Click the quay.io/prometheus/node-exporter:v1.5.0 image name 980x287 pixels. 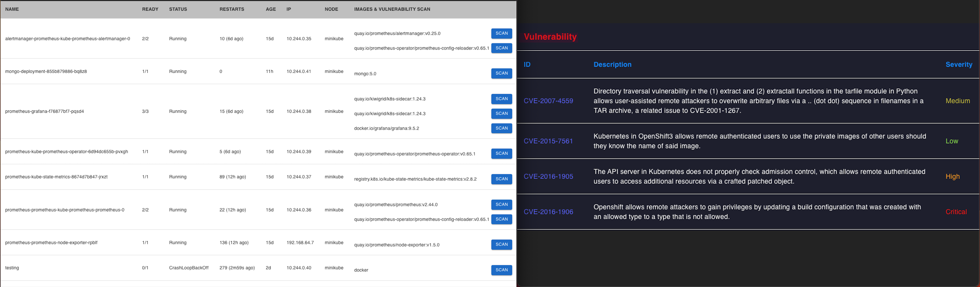tap(397, 245)
